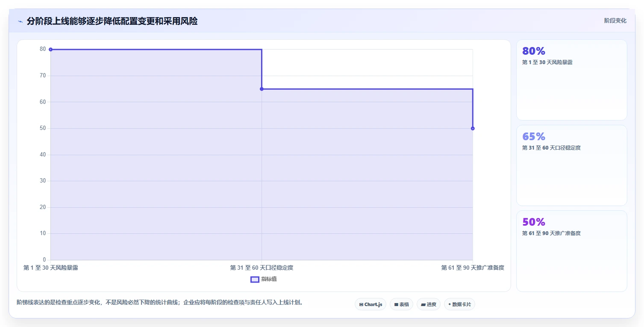Click y-axis tick label 0
The width and height of the screenshot is (644, 327).
tap(44, 260)
